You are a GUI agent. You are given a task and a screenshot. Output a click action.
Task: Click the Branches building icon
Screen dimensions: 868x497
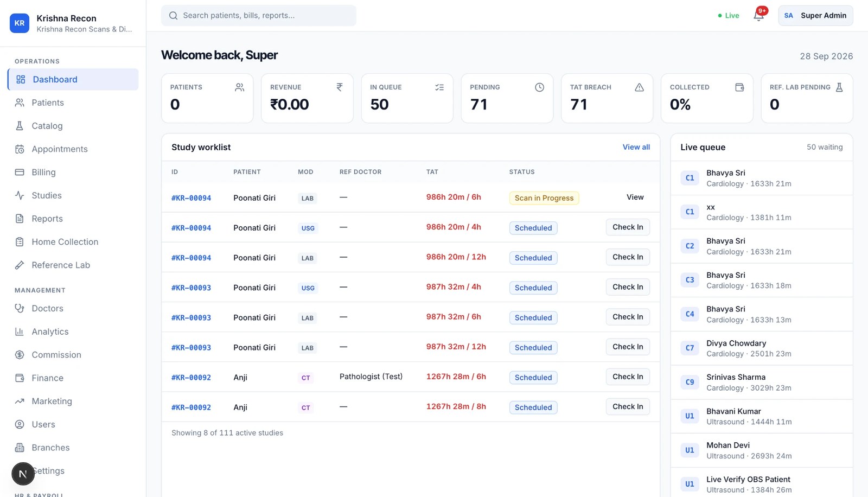pos(20,448)
